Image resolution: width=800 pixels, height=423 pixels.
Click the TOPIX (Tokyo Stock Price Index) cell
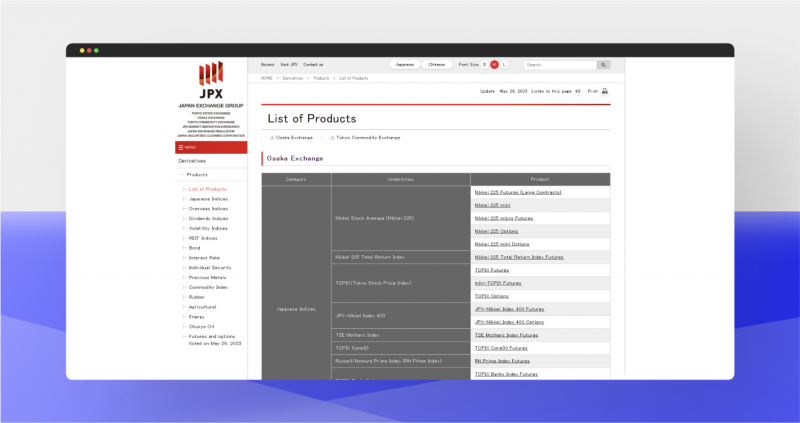coord(401,283)
